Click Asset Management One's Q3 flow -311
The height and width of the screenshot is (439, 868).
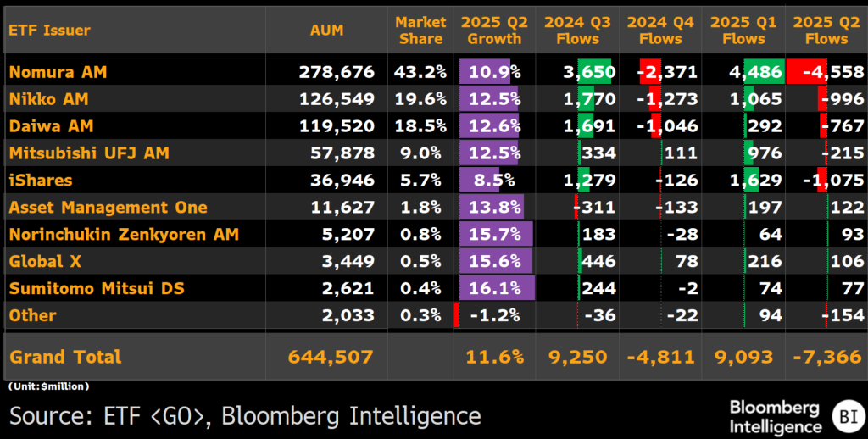(x=595, y=207)
